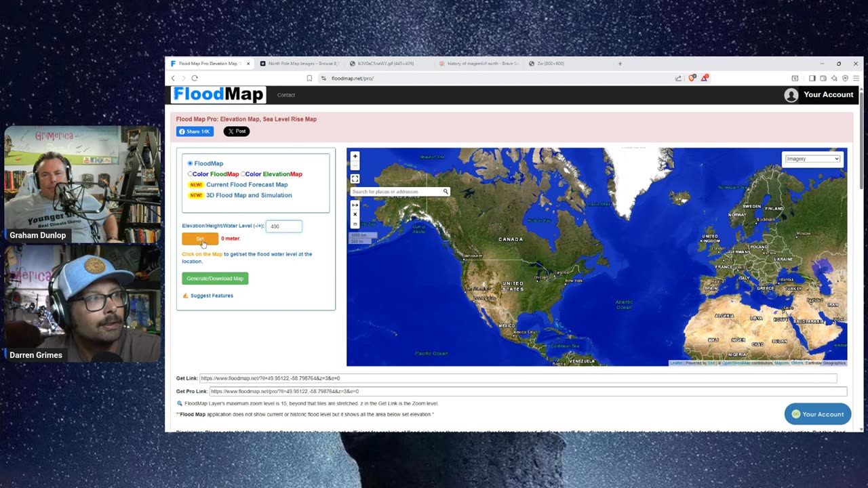Clear measurements with the map X tool
Screen dimensions: 868x488
[x=355, y=215]
